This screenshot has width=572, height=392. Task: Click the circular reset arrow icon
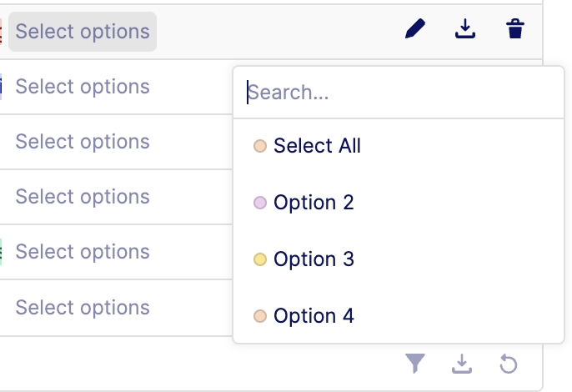click(x=509, y=364)
